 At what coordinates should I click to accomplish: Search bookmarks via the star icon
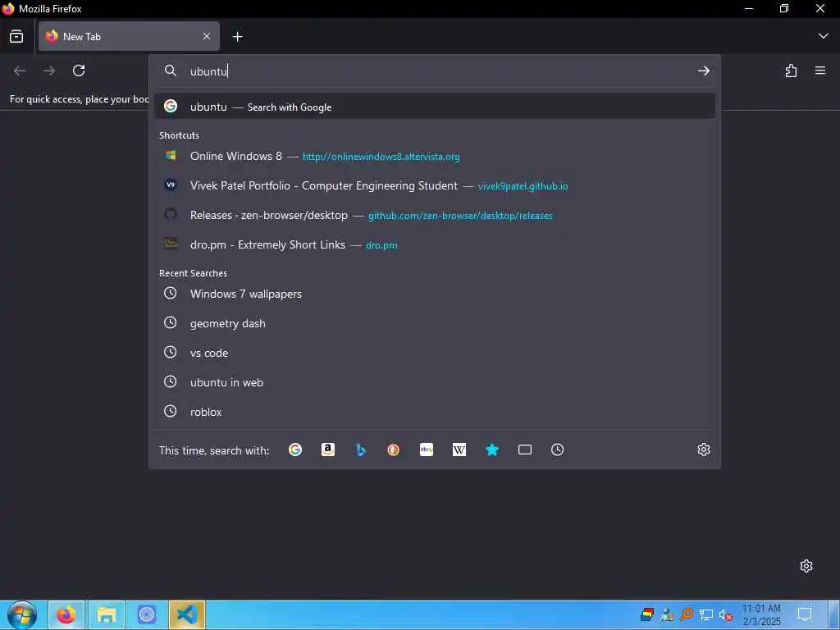coord(492,450)
